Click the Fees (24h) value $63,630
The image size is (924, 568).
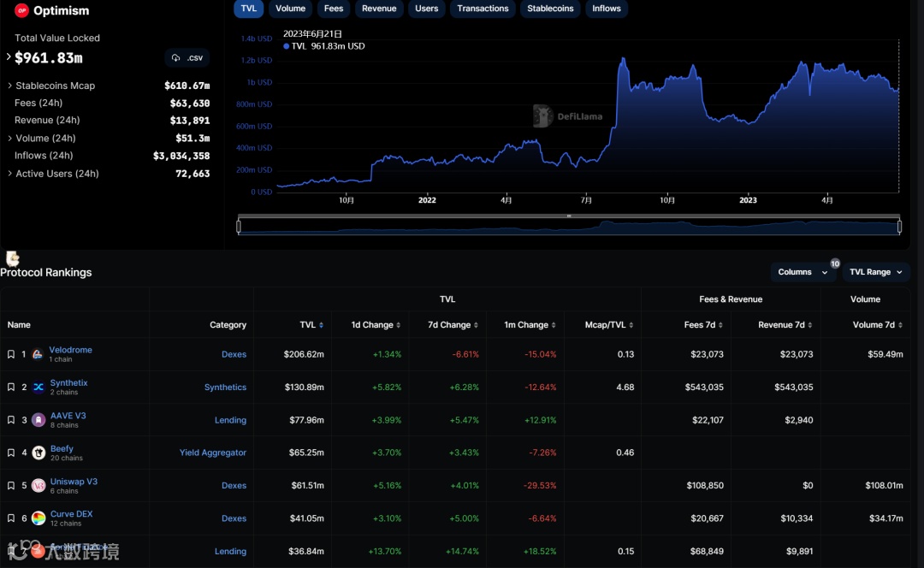190,104
